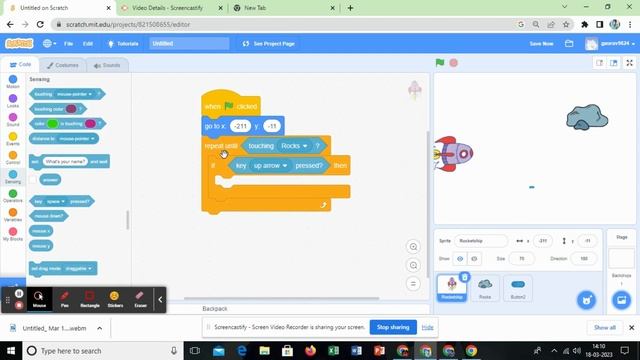
Task: Switch to large stage layout
Action: click(613, 63)
